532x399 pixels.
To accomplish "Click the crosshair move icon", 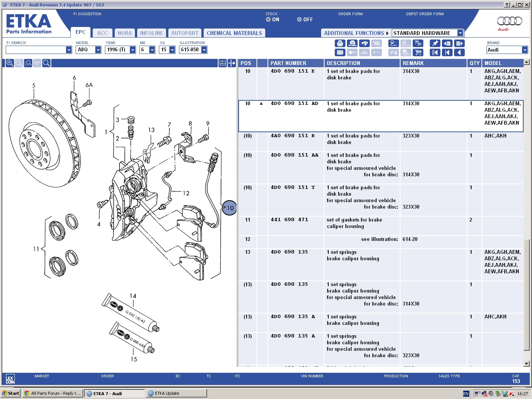I will (232, 63).
